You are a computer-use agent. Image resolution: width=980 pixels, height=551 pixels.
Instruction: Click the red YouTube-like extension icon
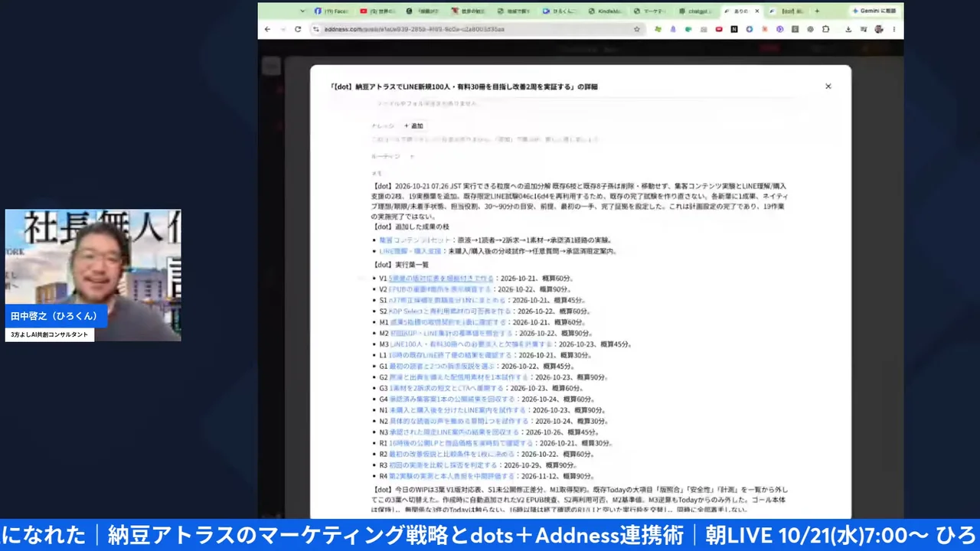tap(719, 29)
